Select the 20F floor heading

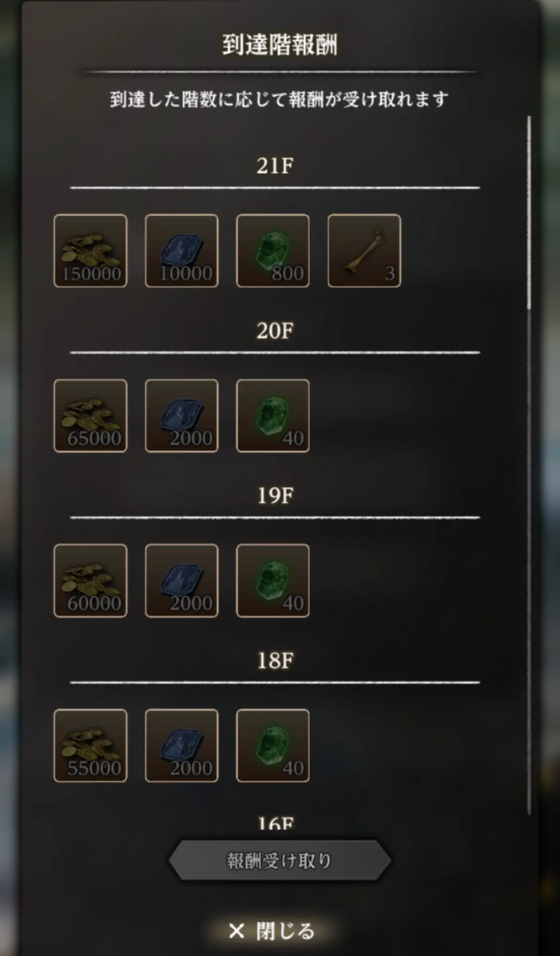click(275, 331)
